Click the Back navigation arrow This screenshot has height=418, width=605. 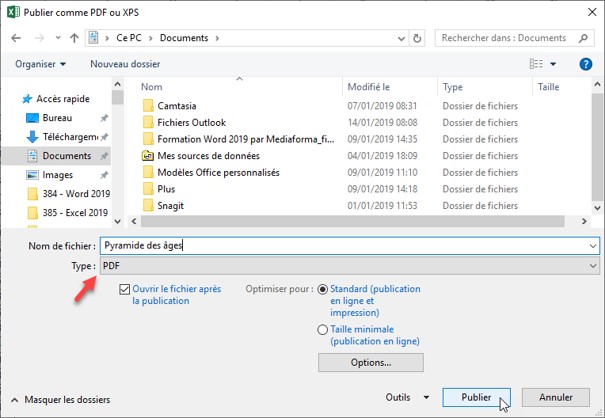coord(17,38)
